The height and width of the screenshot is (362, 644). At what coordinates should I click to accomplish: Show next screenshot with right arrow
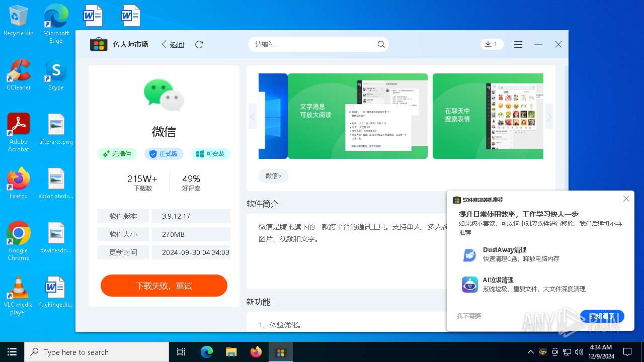[549, 117]
